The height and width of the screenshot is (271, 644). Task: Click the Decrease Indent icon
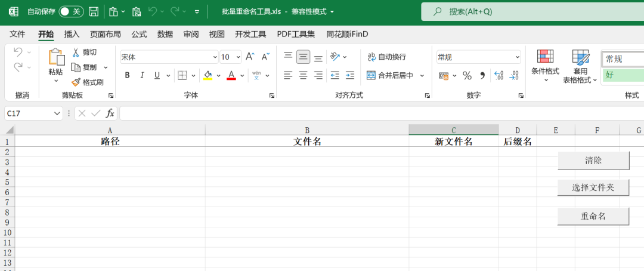[x=335, y=75]
